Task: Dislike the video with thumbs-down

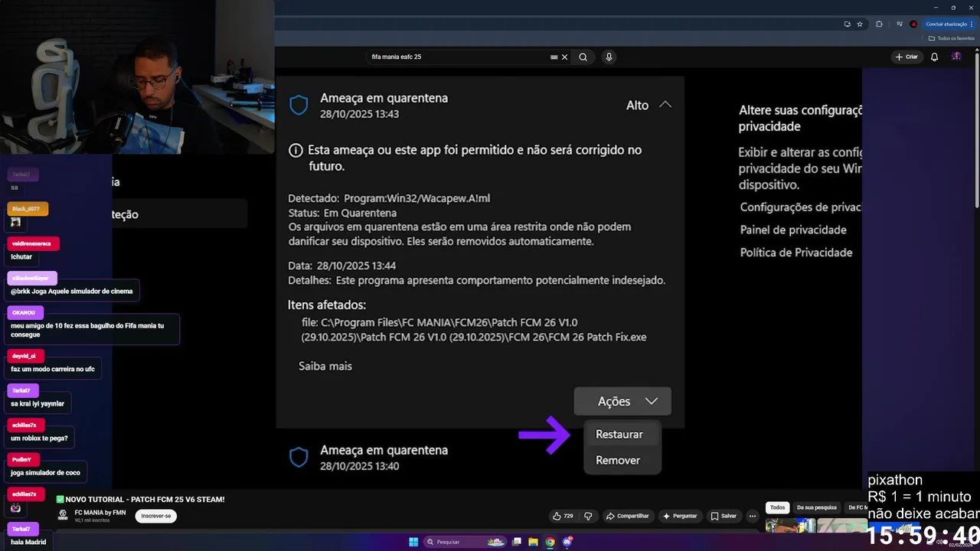Action: pos(588,516)
